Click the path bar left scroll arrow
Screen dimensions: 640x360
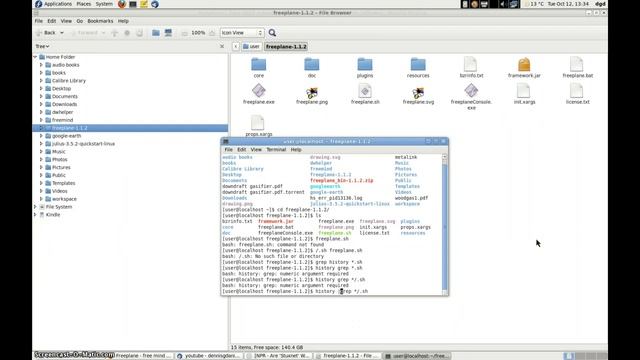(x=236, y=47)
